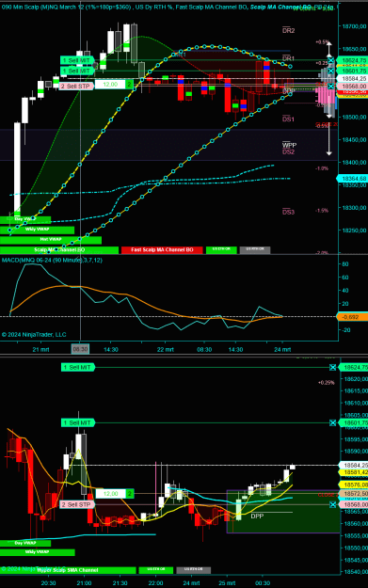Toggle green status button beside Hyper Scalp SMA
This screenshot has height=588, width=368.
coord(156,570)
